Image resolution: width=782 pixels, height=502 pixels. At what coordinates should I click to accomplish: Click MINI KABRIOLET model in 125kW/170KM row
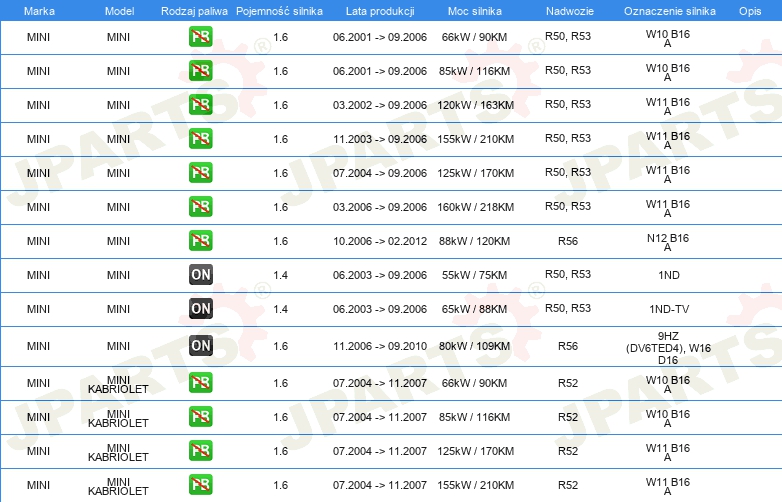click(x=118, y=453)
